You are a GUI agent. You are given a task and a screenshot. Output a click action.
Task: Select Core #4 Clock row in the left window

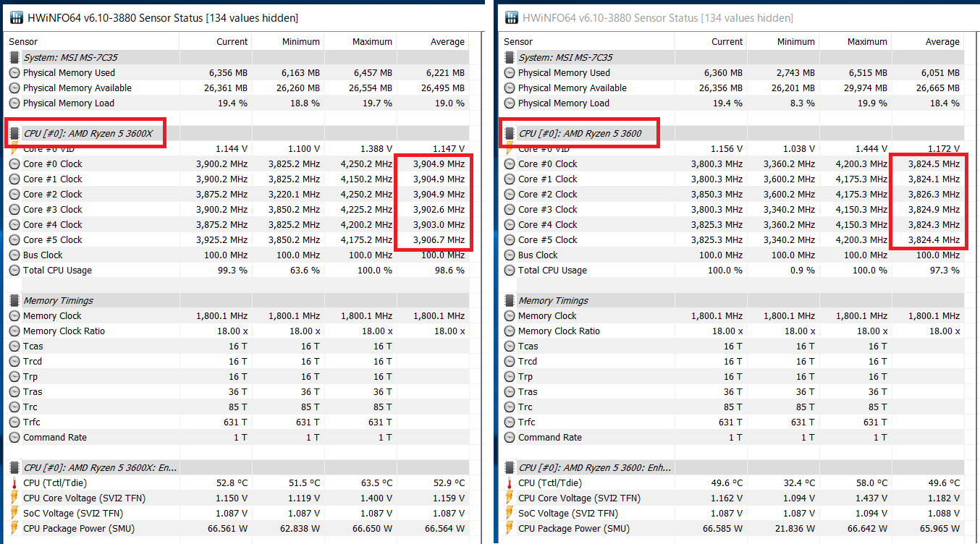pyautogui.click(x=237, y=224)
